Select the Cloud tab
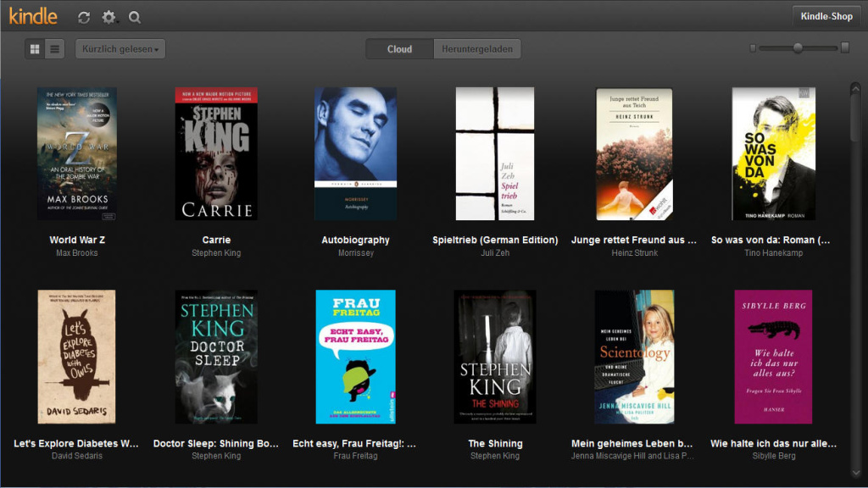Viewport: 868px width, 488px height. point(400,49)
